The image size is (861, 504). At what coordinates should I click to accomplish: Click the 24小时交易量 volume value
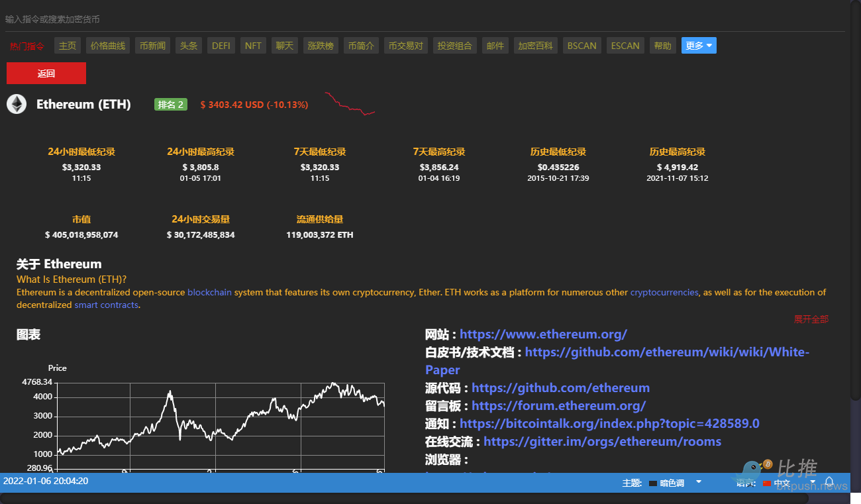coord(201,235)
